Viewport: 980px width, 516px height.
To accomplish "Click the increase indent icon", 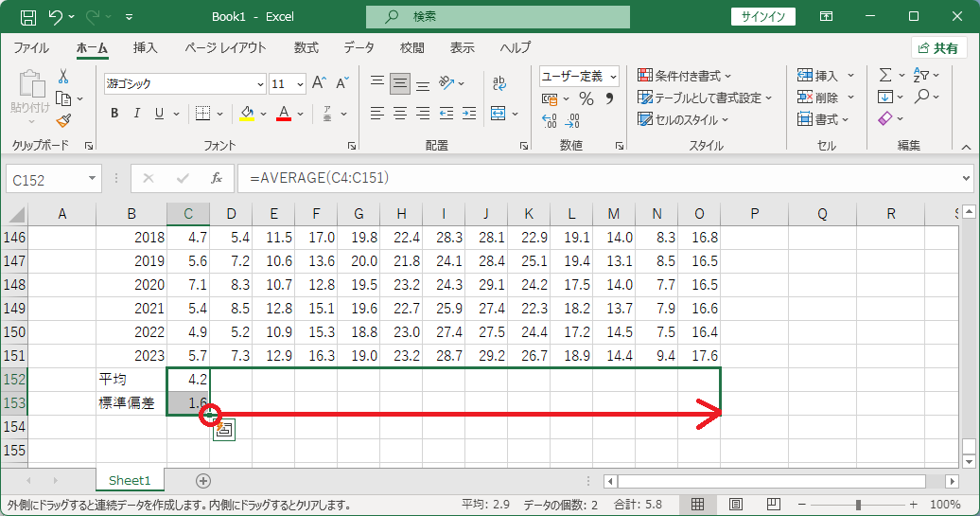I will tap(469, 114).
